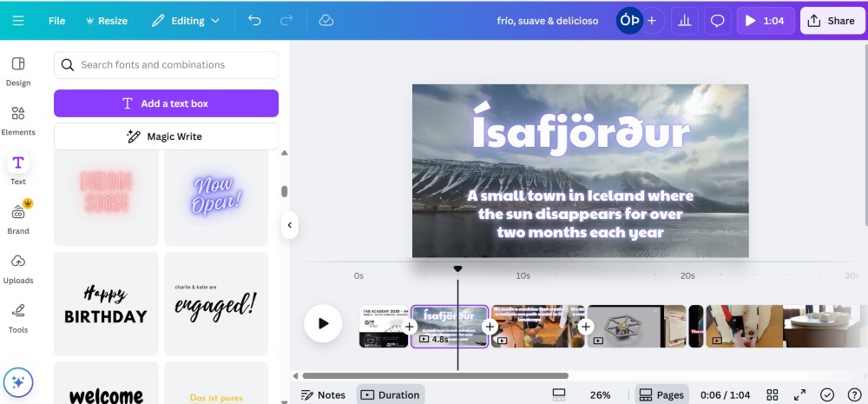This screenshot has width=868, height=404.
Task: Open the Brand sidebar tab
Action: pyautogui.click(x=18, y=218)
